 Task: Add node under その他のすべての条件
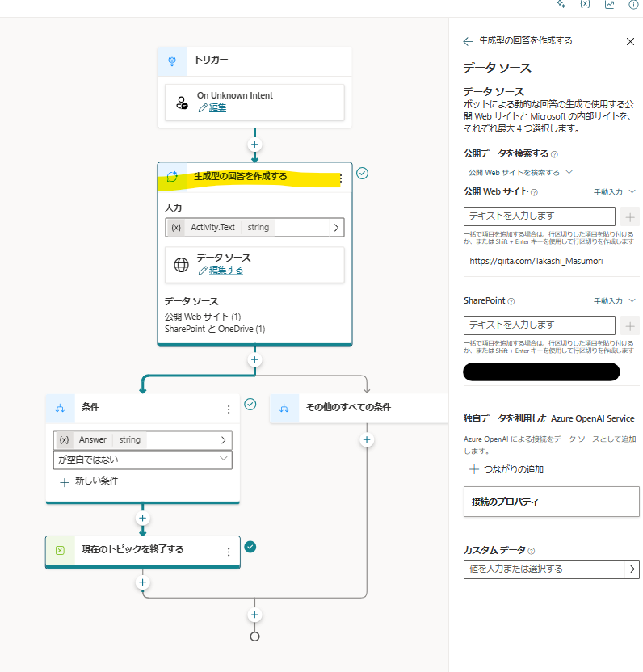[x=367, y=439]
